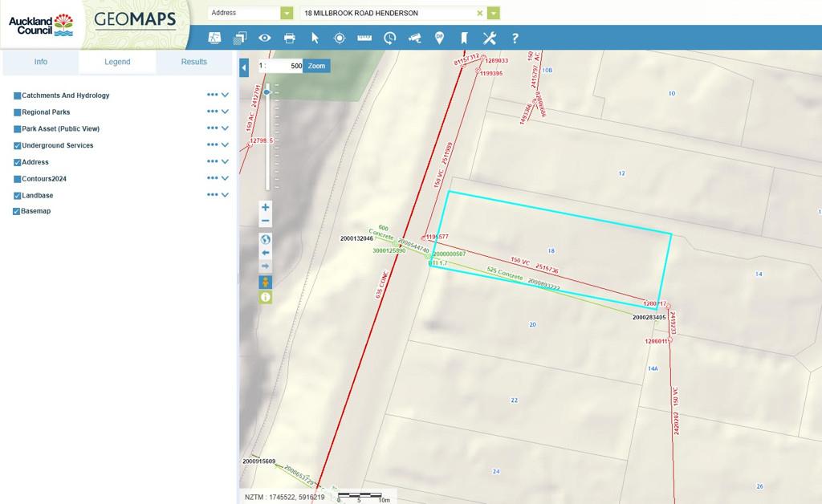Enable the Regional Parks layer checkbox
Image resolution: width=822 pixels, height=504 pixels.
[x=18, y=112]
